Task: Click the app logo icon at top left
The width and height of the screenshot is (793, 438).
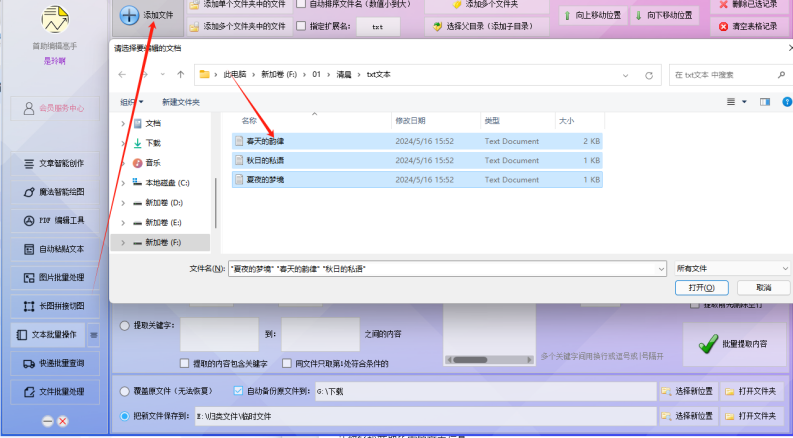Action: click(55, 19)
